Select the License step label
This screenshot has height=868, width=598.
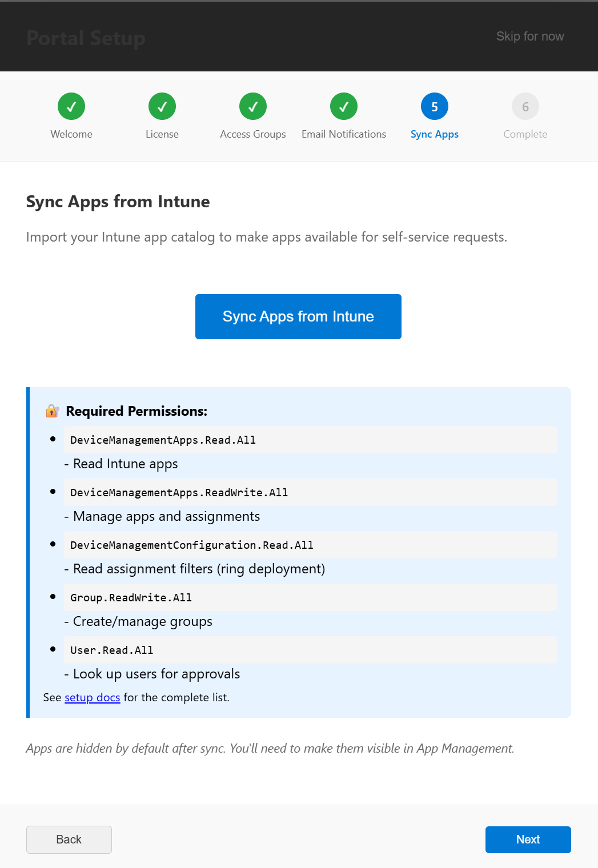162,134
